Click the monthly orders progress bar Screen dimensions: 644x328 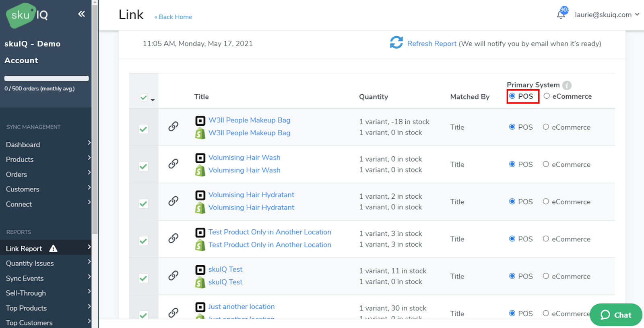click(x=46, y=78)
